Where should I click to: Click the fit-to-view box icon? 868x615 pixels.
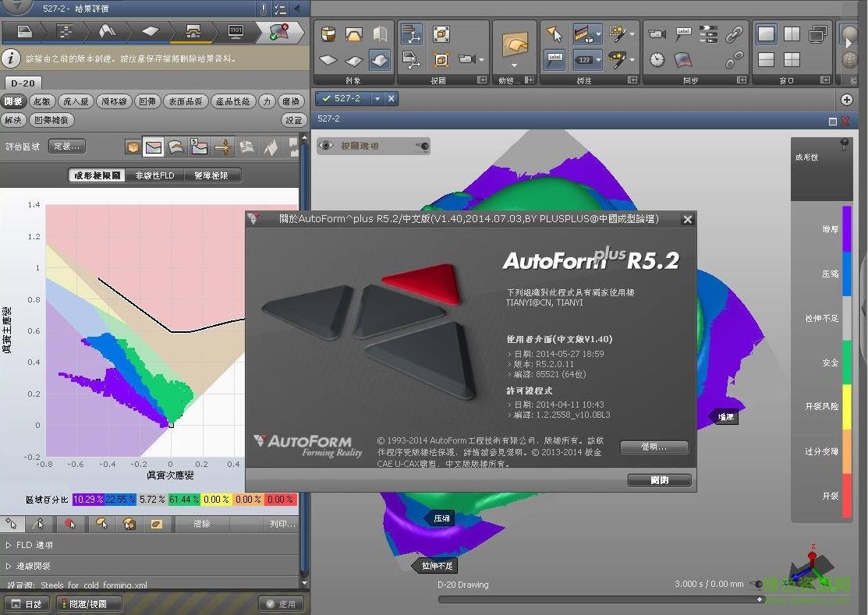point(441,34)
